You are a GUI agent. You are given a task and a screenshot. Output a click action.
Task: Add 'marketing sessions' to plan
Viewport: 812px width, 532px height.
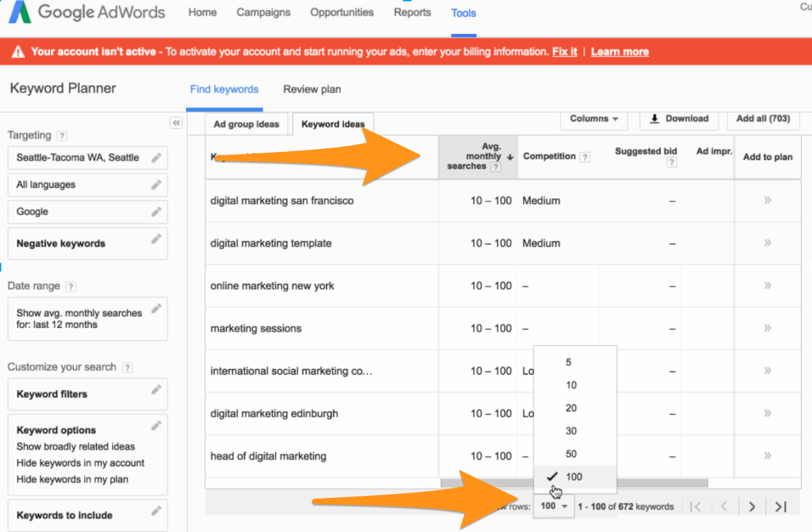coord(767,328)
